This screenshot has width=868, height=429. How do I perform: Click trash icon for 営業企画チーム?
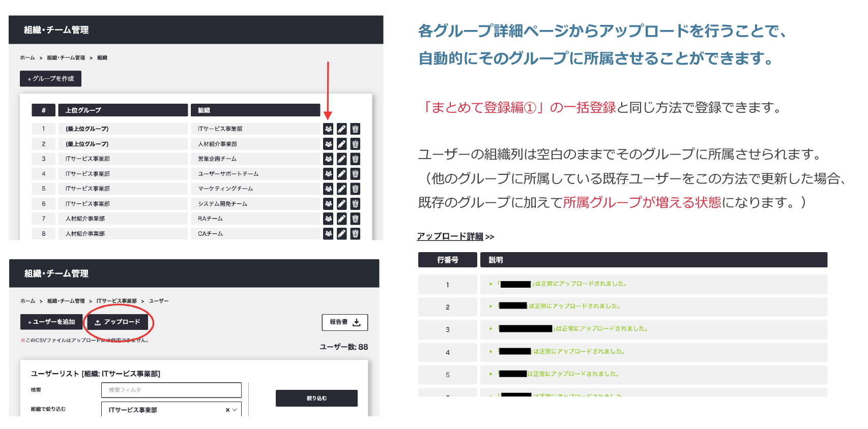(x=355, y=159)
